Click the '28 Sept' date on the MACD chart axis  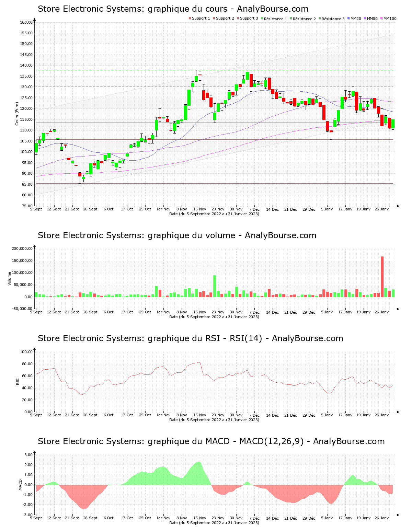[90, 518]
